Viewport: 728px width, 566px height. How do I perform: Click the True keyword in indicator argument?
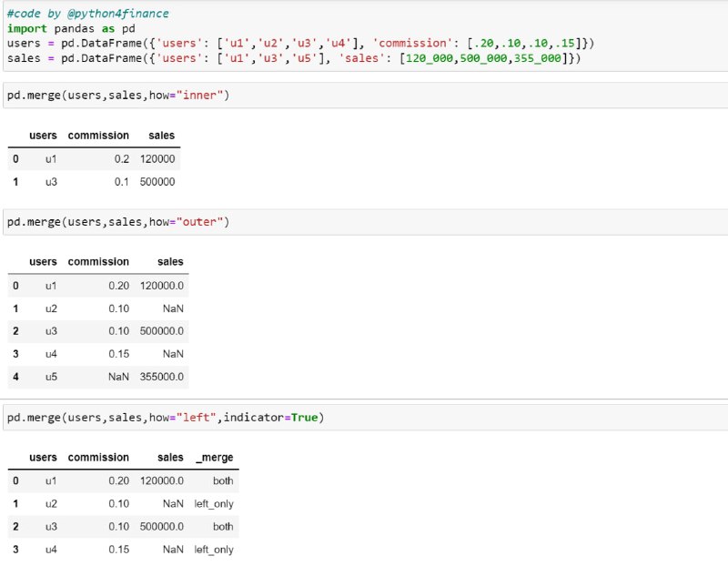click(305, 418)
